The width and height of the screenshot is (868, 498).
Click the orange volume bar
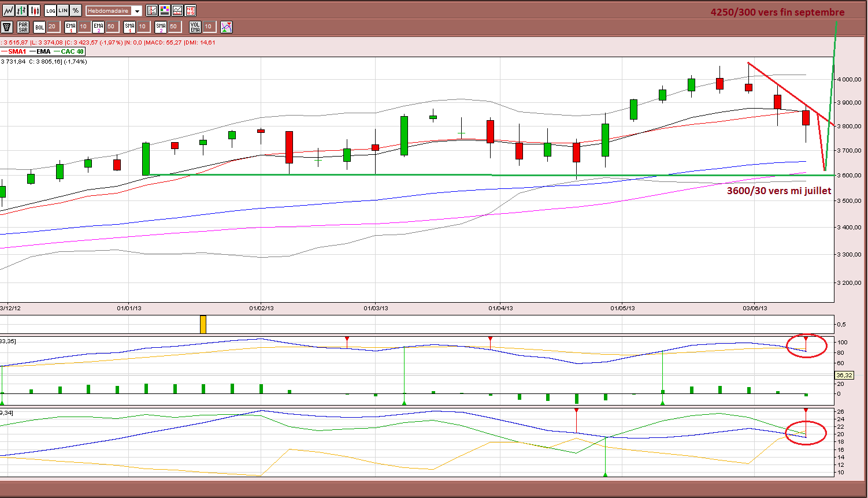click(203, 324)
